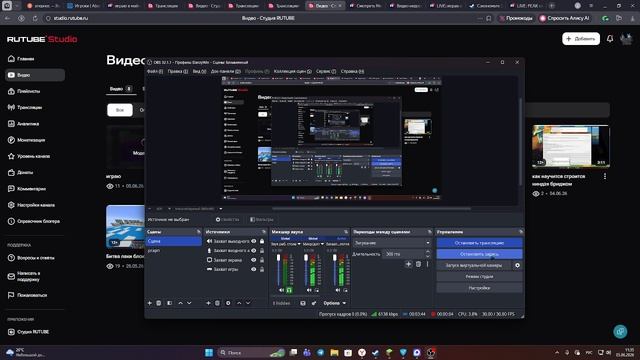Open second mixer channel 'Микрофон' dropdown arrow
Viewport: 640px width, 360px height.
point(322,244)
